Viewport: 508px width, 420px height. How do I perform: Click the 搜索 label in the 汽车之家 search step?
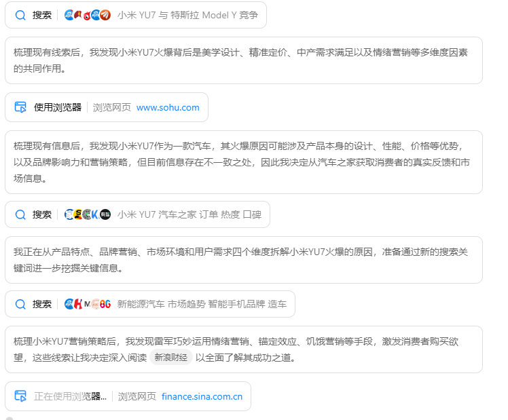(42, 214)
